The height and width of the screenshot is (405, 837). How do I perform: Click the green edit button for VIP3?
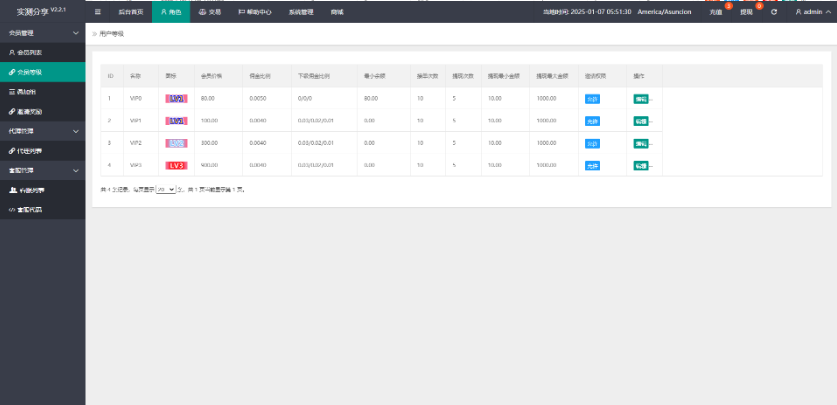click(641, 166)
